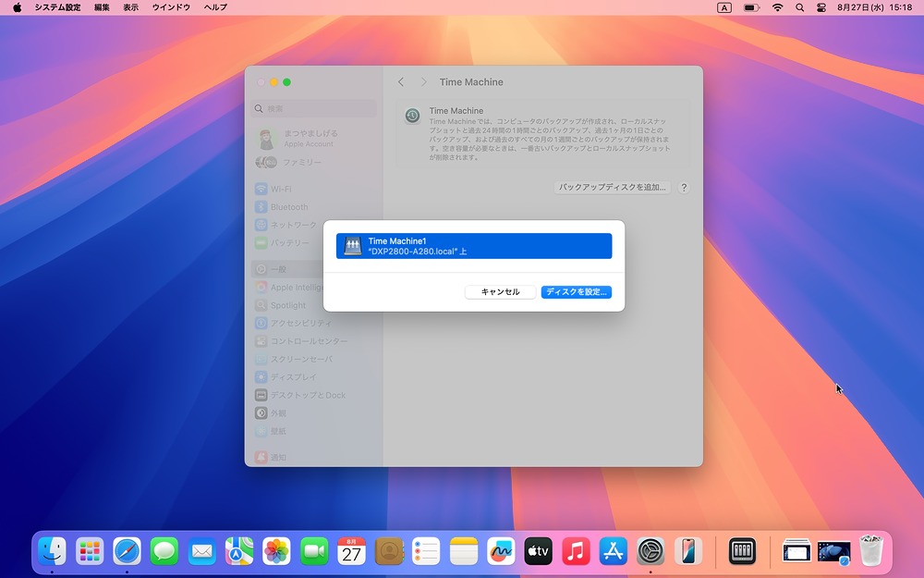924x578 pixels.
Task: Click キャンセル to dismiss the disk dialog
Action: tap(500, 291)
